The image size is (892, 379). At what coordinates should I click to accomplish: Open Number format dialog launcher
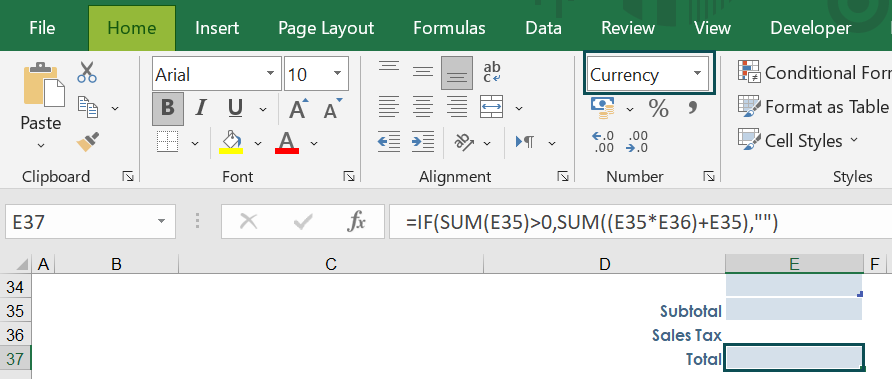point(708,177)
